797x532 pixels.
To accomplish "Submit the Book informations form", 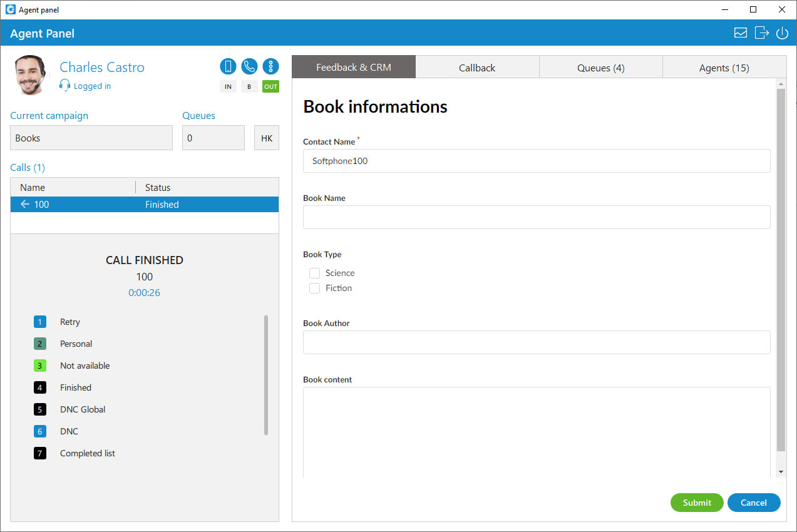I will 696,503.
